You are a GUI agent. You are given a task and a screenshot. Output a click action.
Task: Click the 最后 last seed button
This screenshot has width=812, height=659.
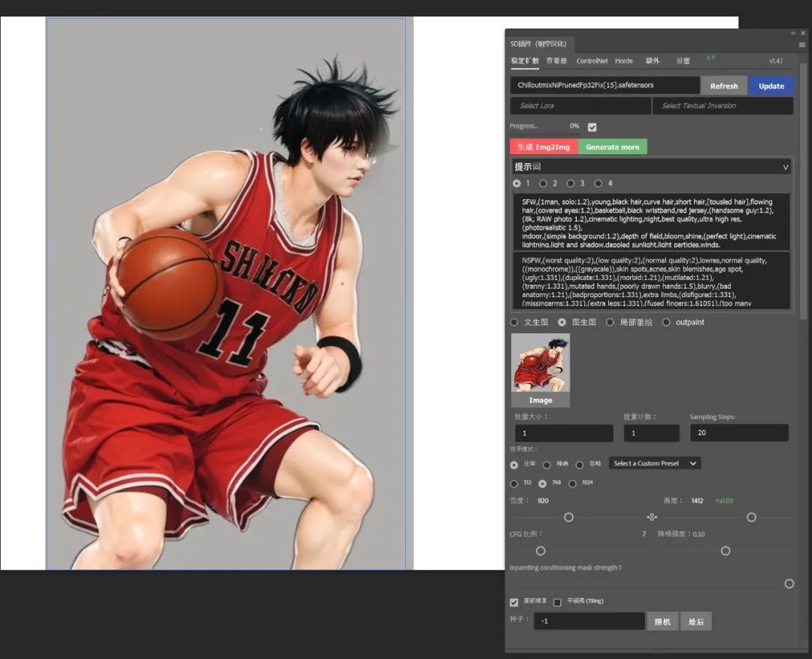(696, 621)
